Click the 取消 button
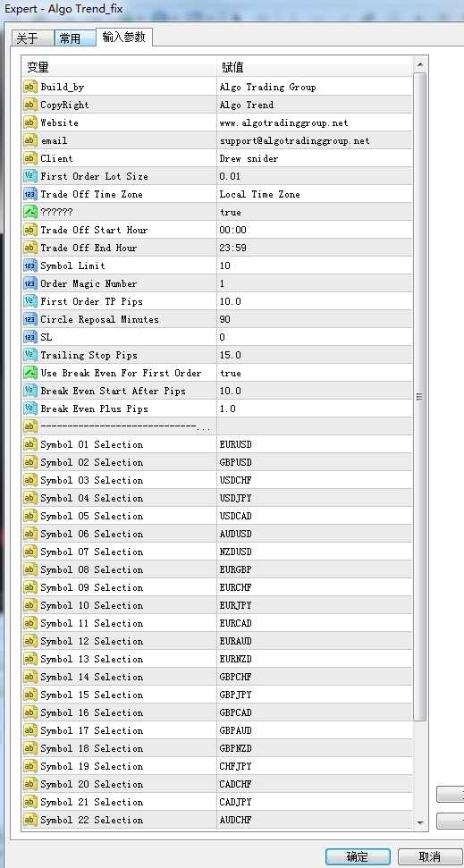464x868 pixels. (430, 856)
